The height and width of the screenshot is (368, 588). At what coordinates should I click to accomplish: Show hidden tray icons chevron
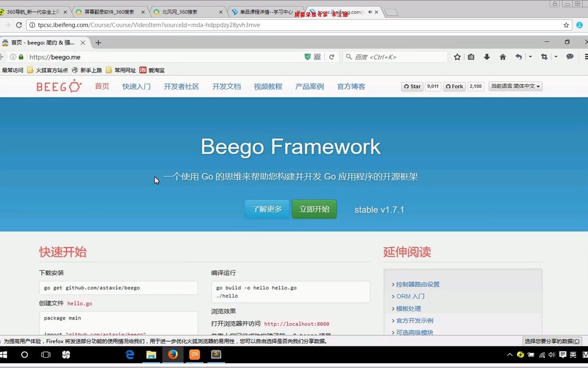coord(510,355)
